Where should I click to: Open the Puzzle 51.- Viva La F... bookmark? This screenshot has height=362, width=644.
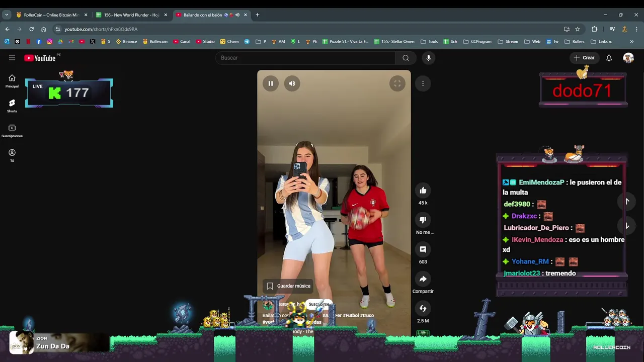345,41
